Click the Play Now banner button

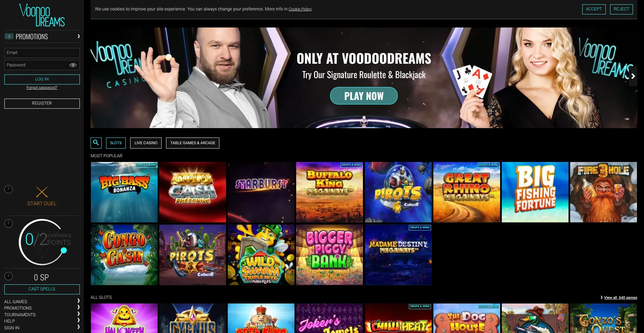(x=364, y=96)
